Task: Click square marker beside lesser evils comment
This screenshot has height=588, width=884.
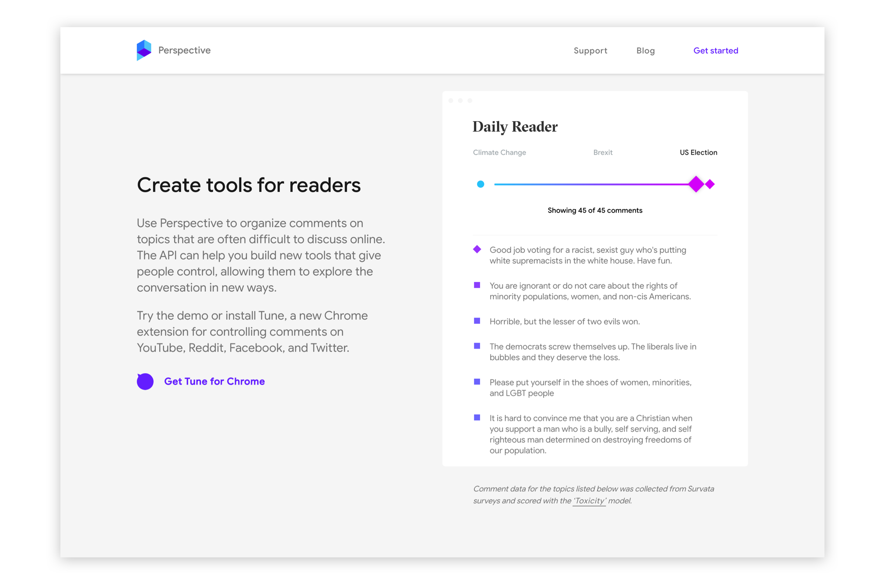Action: pyautogui.click(x=477, y=321)
